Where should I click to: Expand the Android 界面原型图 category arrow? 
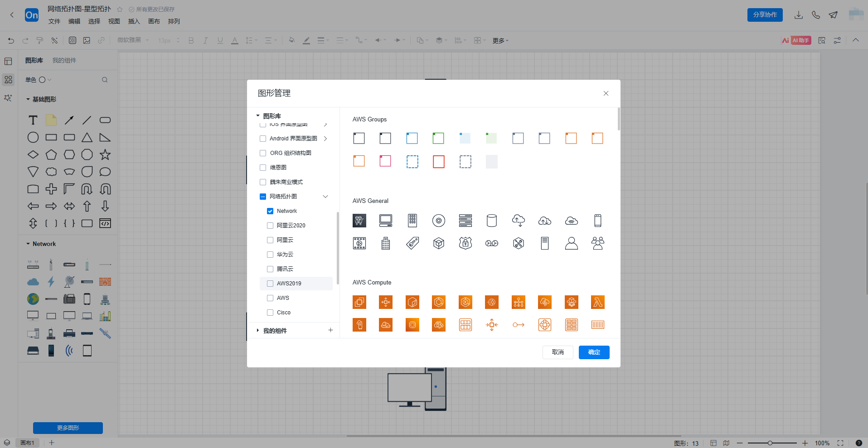[x=325, y=139]
